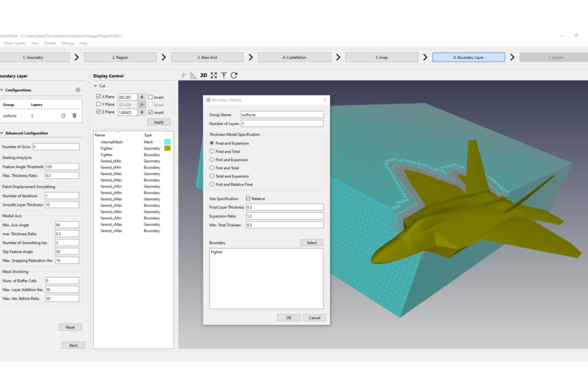Click the Expansion Ratio input field
588x392 pixels.
(284, 216)
